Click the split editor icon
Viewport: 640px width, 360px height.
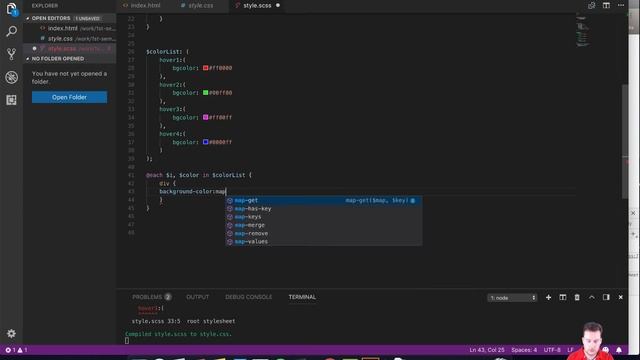(x=606, y=5)
